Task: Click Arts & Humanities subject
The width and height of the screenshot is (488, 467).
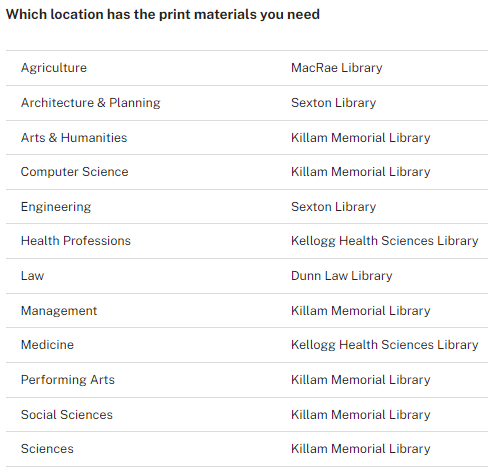Action: click(x=74, y=138)
